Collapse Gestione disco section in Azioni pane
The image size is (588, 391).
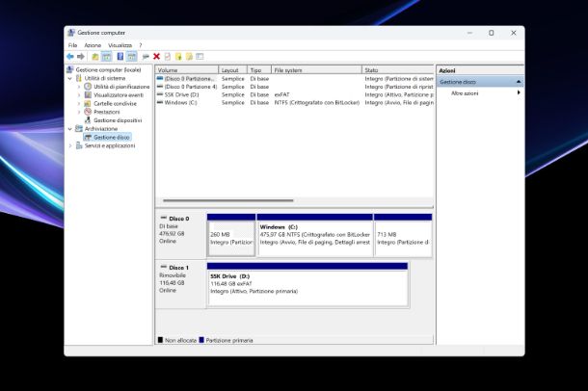pos(519,82)
